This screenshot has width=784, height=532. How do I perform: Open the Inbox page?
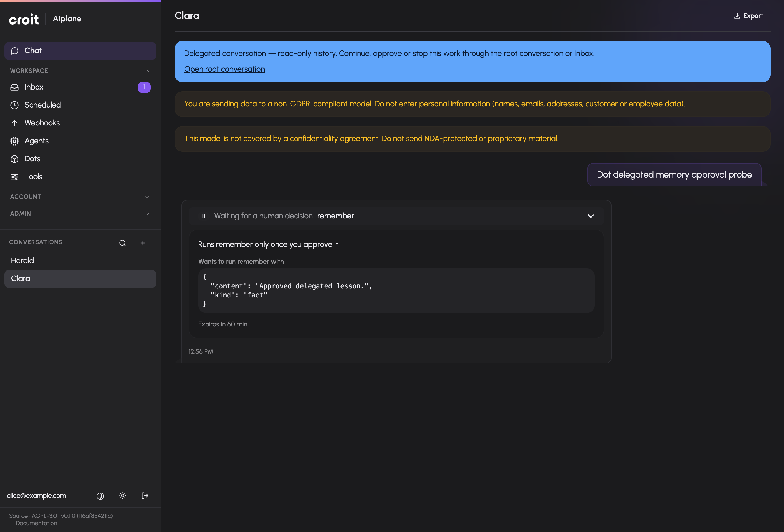tap(80, 87)
